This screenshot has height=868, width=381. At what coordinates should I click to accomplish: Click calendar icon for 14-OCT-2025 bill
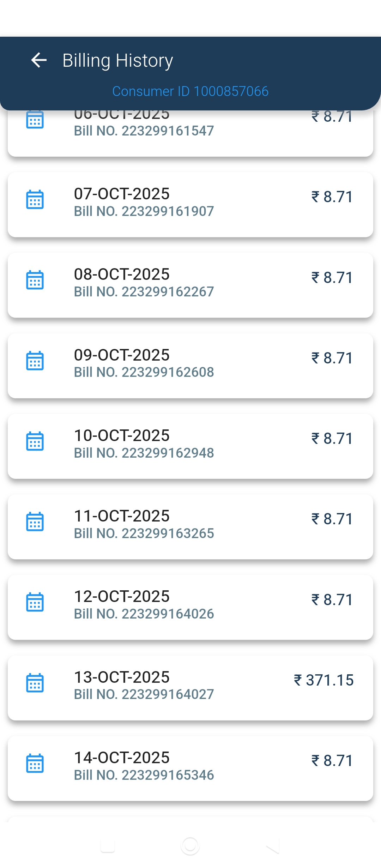[35, 763]
